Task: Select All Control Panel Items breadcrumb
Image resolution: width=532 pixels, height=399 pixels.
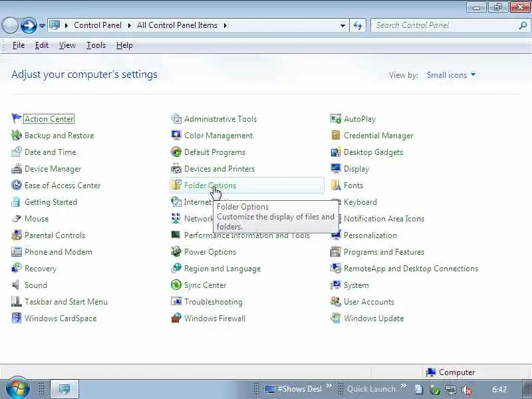Action: click(x=177, y=25)
